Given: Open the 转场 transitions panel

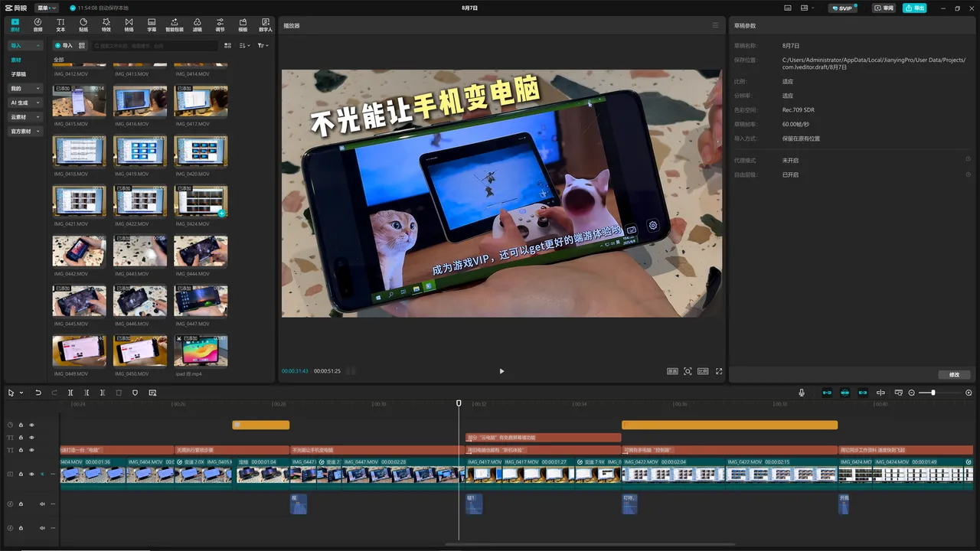Looking at the screenshot, I should pyautogui.click(x=129, y=25).
